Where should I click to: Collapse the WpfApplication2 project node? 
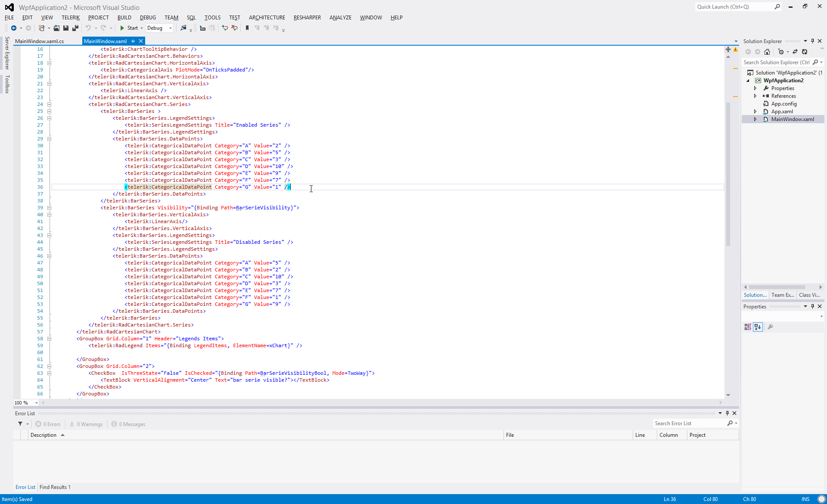tap(748, 81)
